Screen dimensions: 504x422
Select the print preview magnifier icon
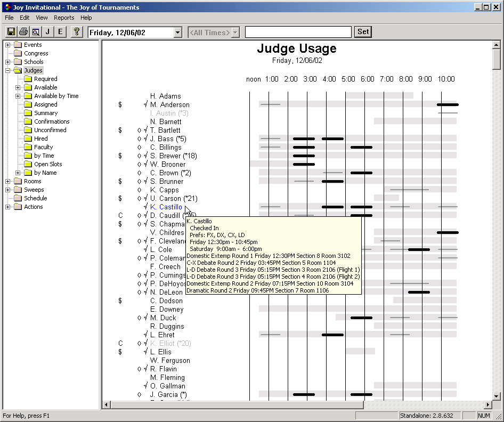35,31
